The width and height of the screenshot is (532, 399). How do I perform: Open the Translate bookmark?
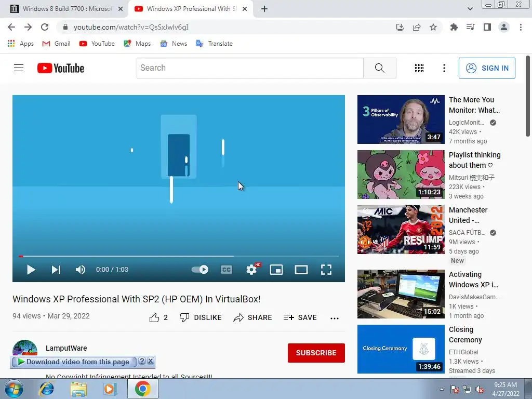point(214,44)
